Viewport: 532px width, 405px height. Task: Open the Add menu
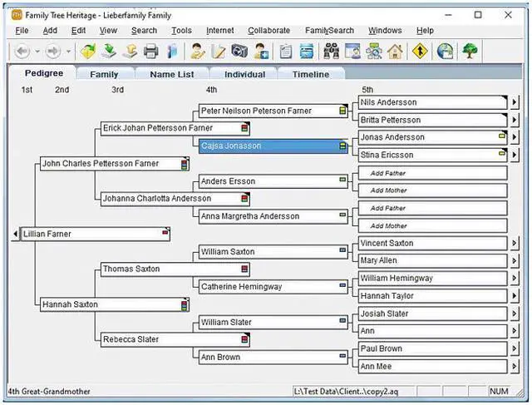[x=50, y=31]
